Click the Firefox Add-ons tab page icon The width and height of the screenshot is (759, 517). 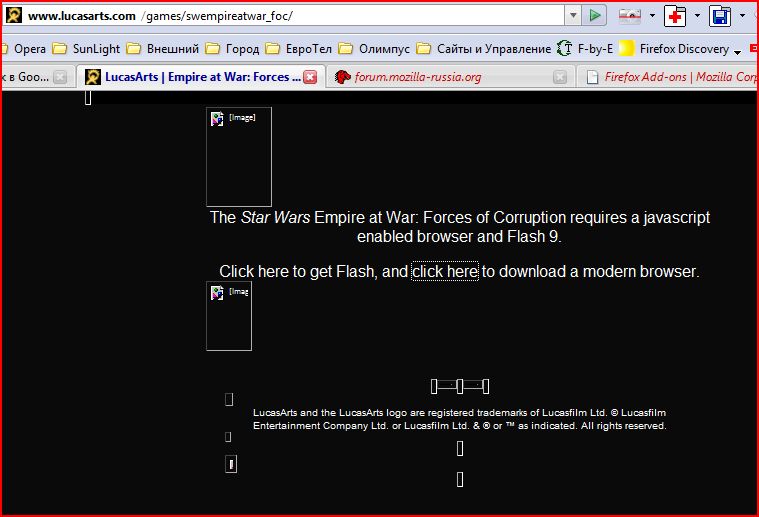tap(592, 77)
